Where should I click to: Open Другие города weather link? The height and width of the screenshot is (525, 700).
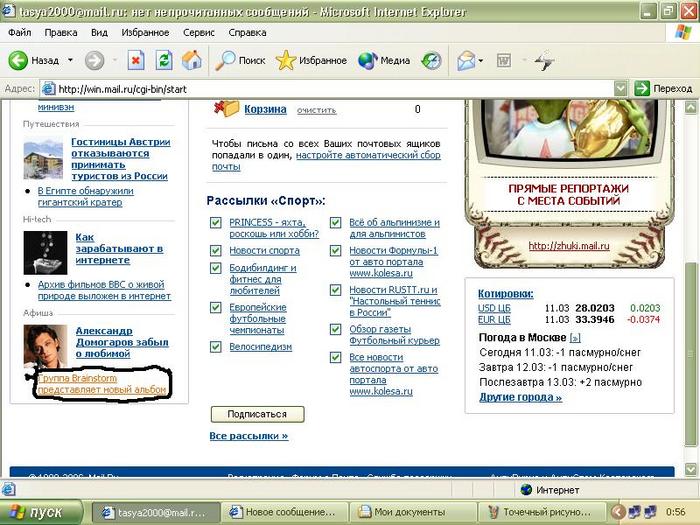coord(521,397)
